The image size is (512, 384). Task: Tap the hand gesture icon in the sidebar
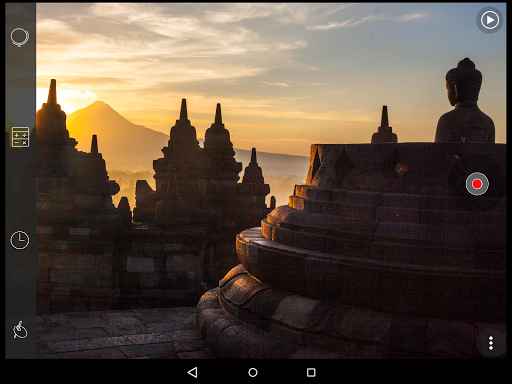coord(20,330)
